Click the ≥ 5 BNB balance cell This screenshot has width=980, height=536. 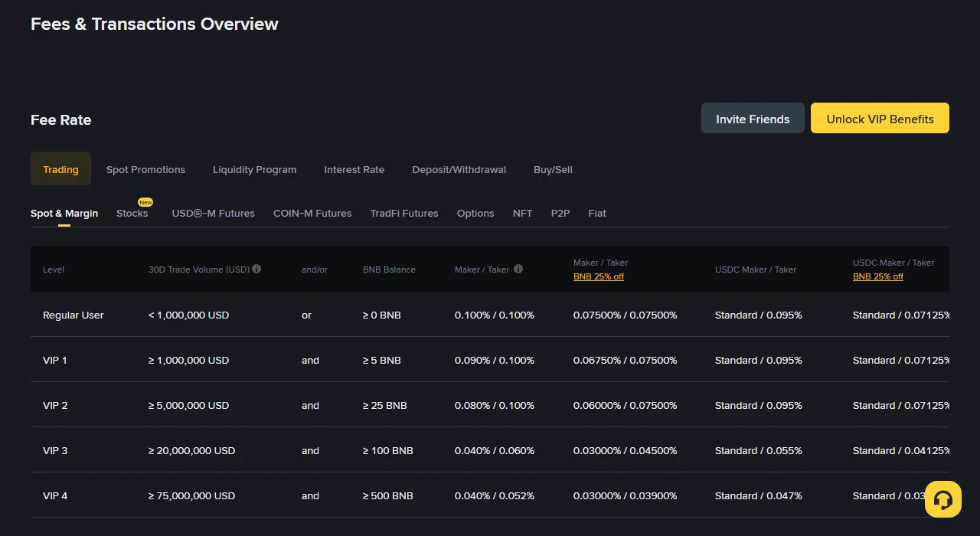(382, 360)
